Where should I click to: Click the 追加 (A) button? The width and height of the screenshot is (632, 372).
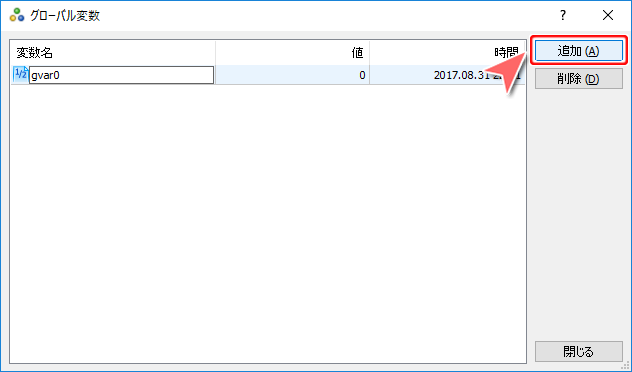tap(579, 51)
